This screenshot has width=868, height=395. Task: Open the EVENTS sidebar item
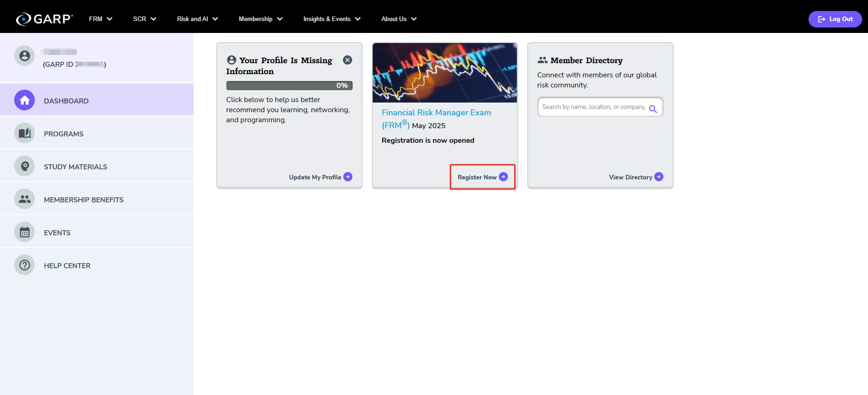click(96, 232)
